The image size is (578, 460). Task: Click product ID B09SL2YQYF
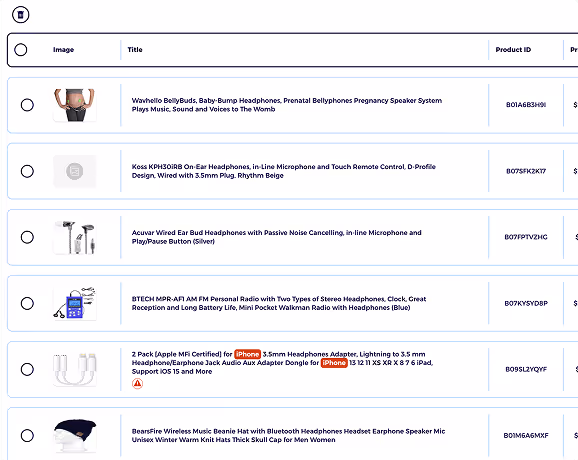point(526,369)
